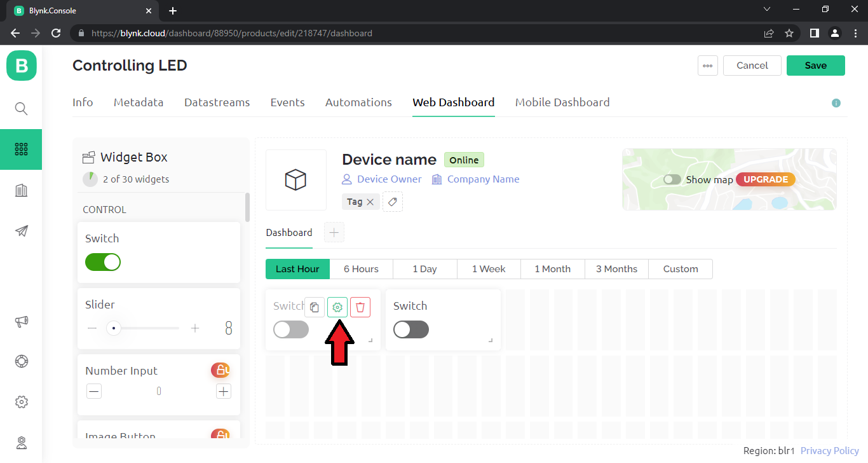Select the 1 Day time range

pos(424,269)
